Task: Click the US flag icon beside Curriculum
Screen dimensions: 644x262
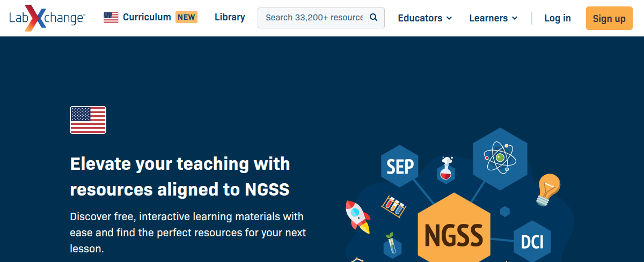Action: tap(111, 17)
